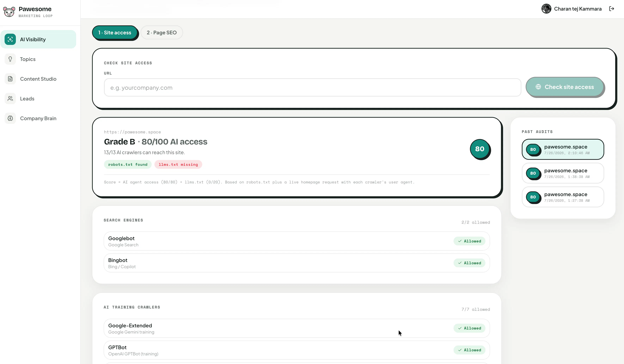Click the 2/2 allowed count
This screenshot has height=364, width=624.
point(476,223)
